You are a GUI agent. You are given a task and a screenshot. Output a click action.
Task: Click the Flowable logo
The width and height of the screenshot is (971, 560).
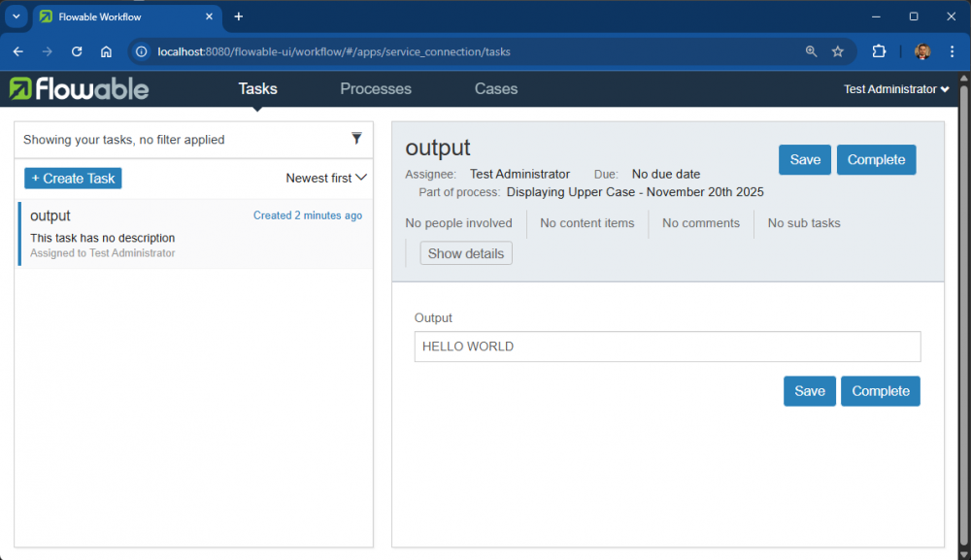[80, 89]
